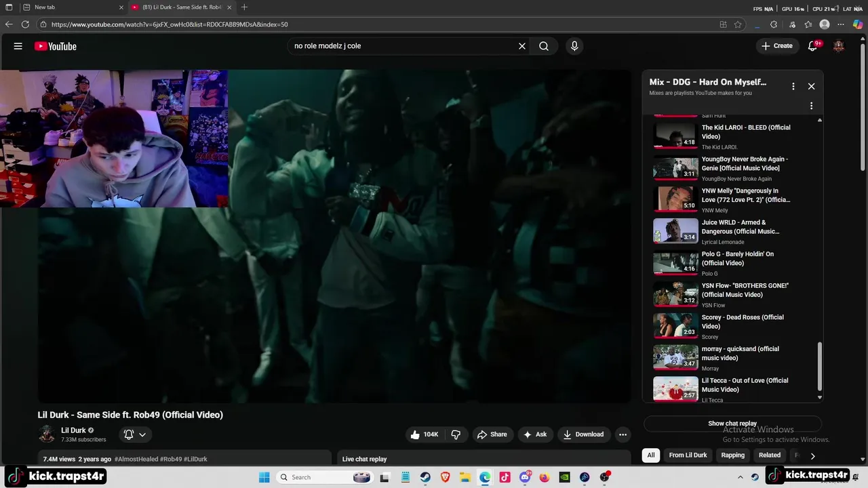Click the Mix playlist scrollbar thumb
This screenshot has width=868, height=488.
point(820,367)
